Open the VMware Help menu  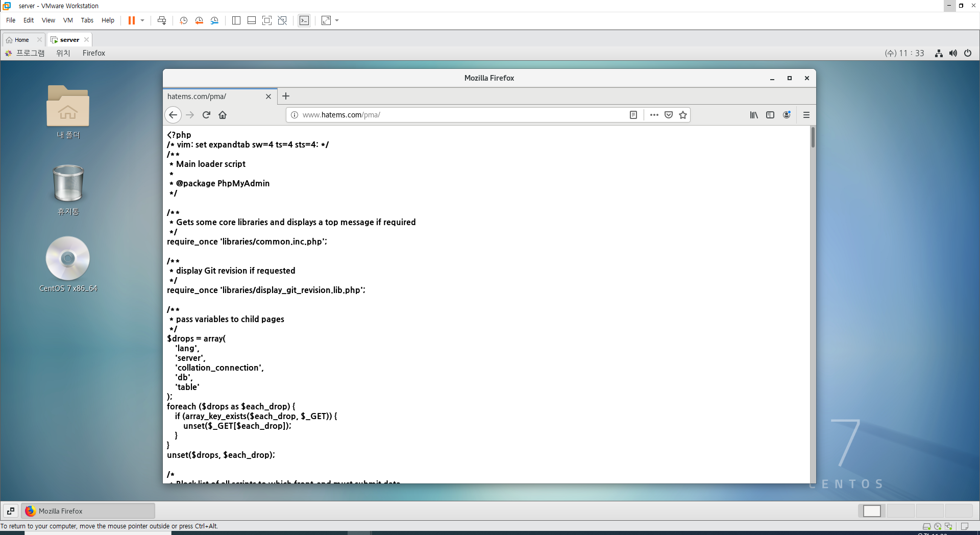click(108, 20)
